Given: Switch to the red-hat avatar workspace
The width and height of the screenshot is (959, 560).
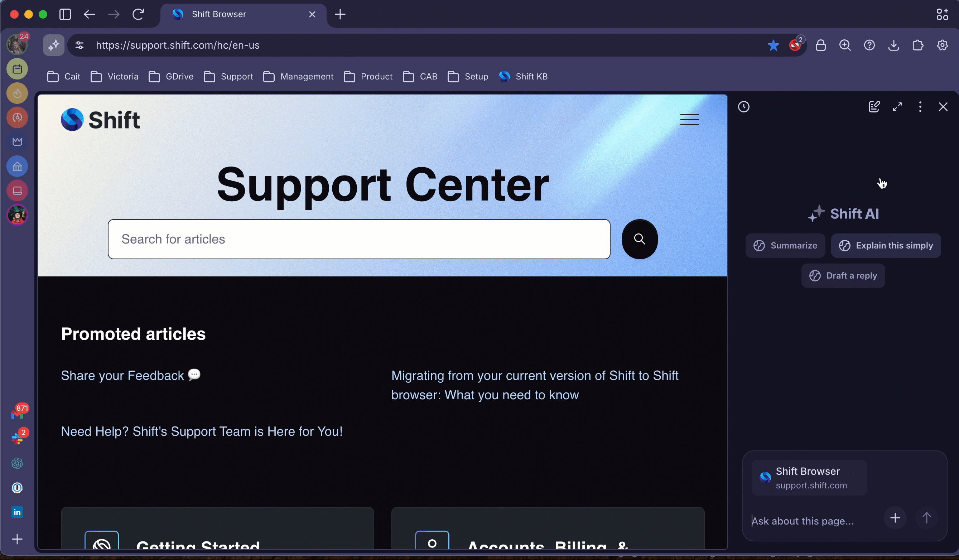Looking at the screenshot, I should point(17,215).
